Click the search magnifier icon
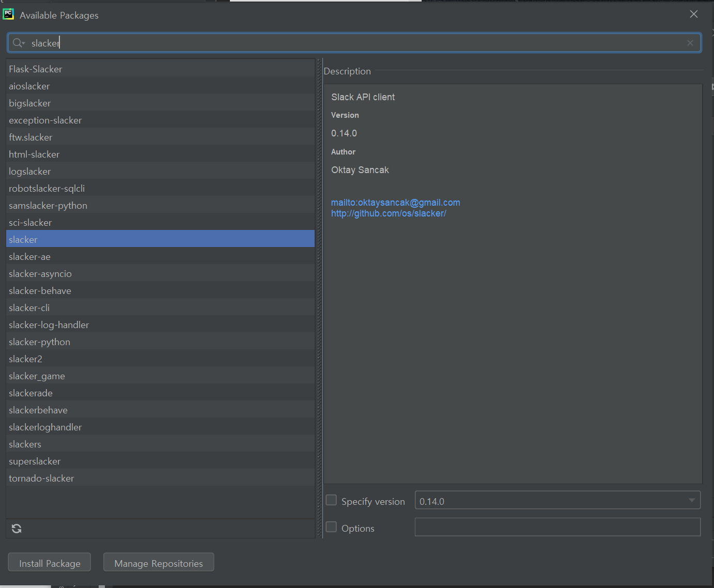The width and height of the screenshot is (714, 588). pyautogui.click(x=18, y=43)
